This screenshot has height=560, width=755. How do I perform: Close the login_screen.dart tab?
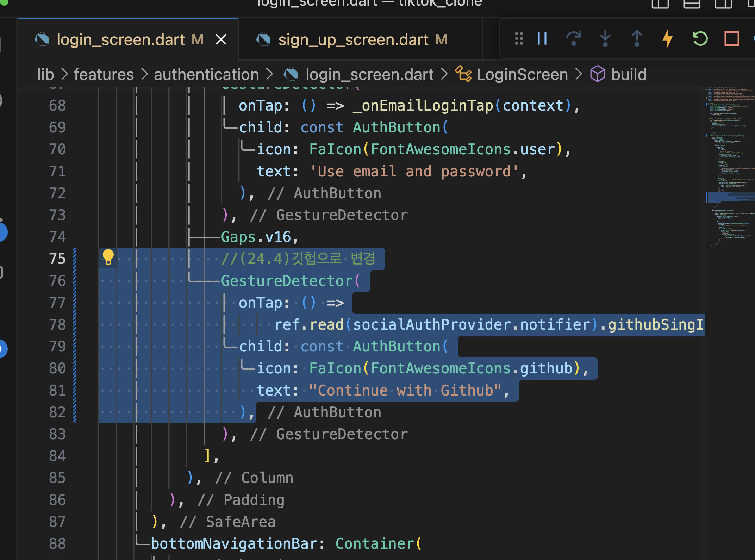[x=221, y=39]
